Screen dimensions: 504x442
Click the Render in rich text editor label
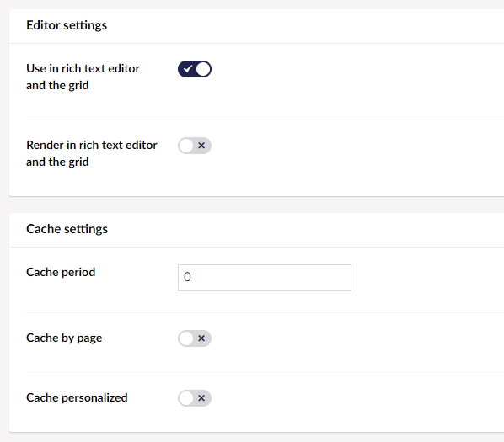pos(92,153)
